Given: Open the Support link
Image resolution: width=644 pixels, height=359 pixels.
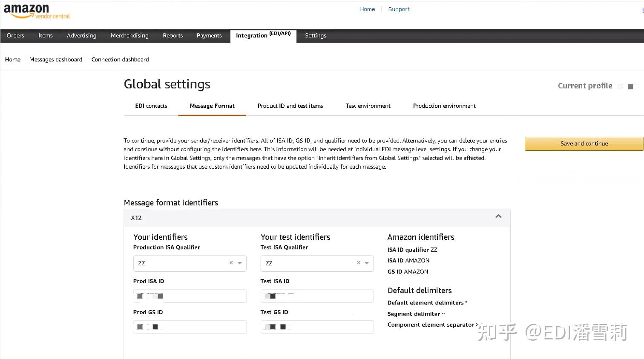Looking at the screenshot, I should tap(399, 9).
